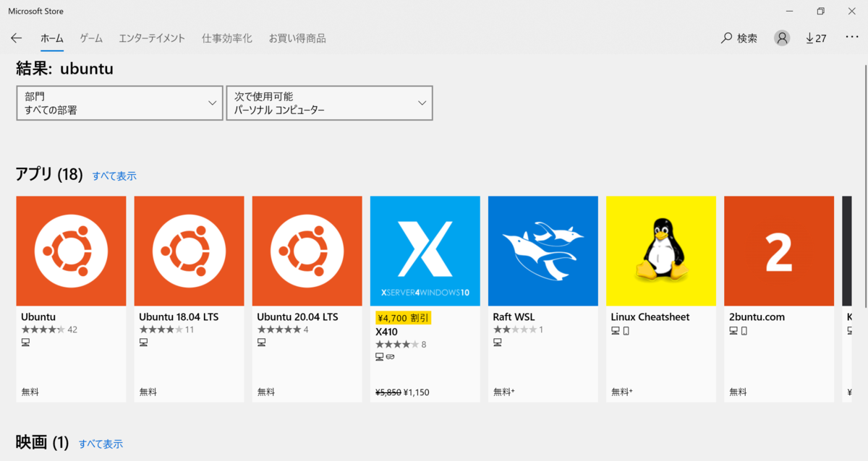Image resolution: width=868 pixels, height=461 pixels.
Task: Click the Linux Cheatsheet title text
Action: point(650,316)
